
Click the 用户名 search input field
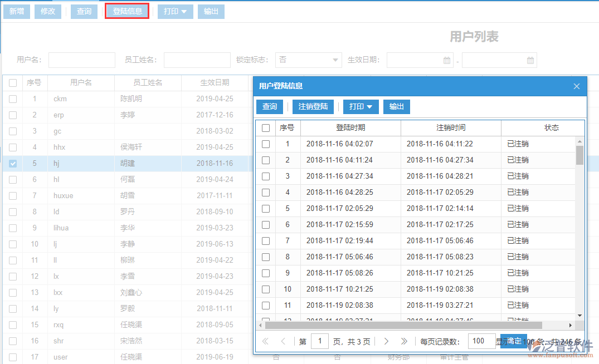(81, 60)
